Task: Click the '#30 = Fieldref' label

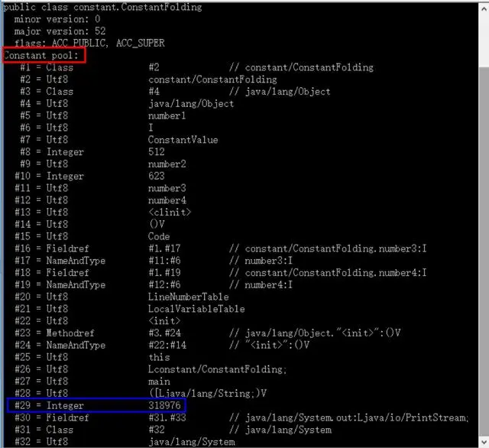Action: 52,417
